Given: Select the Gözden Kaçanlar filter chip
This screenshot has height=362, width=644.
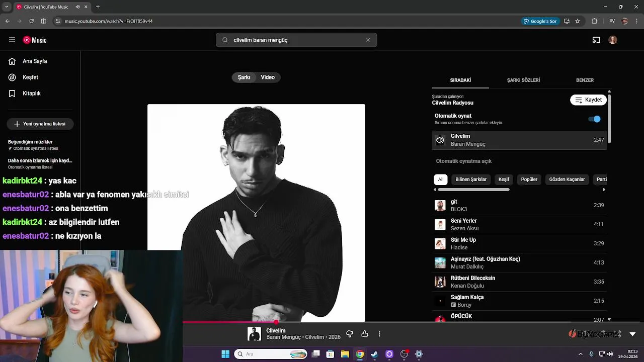Looking at the screenshot, I should click(567, 179).
